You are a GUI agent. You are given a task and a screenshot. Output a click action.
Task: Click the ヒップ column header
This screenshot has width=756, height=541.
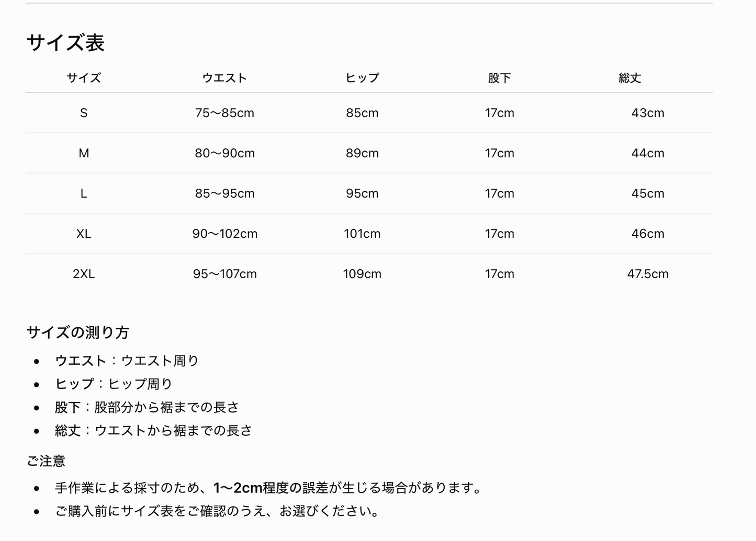(x=362, y=78)
